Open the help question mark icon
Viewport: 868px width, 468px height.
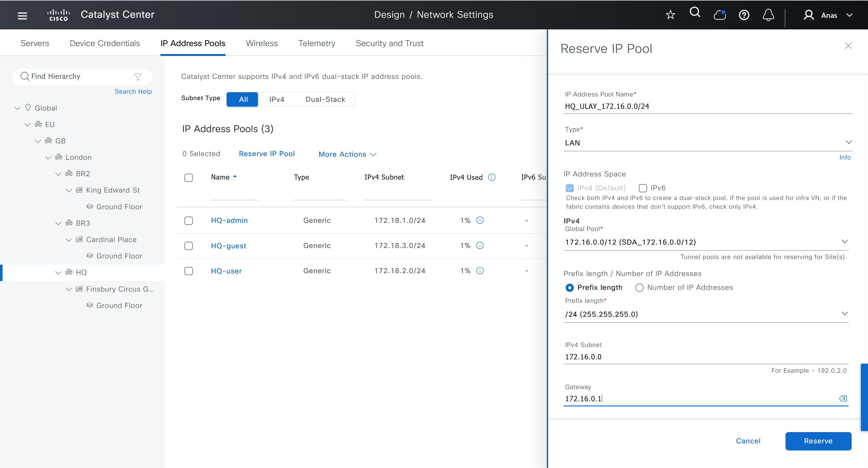[x=744, y=15]
